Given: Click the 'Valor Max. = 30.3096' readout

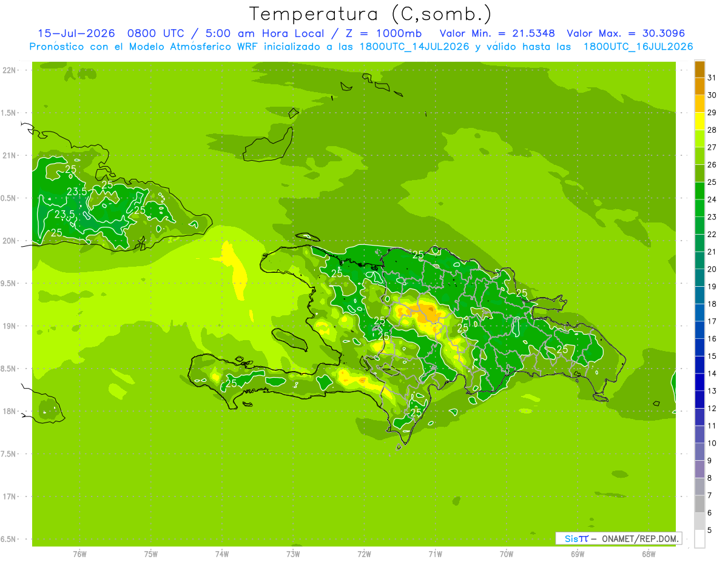Looking at the screenshot, I should tap(625, 33).
